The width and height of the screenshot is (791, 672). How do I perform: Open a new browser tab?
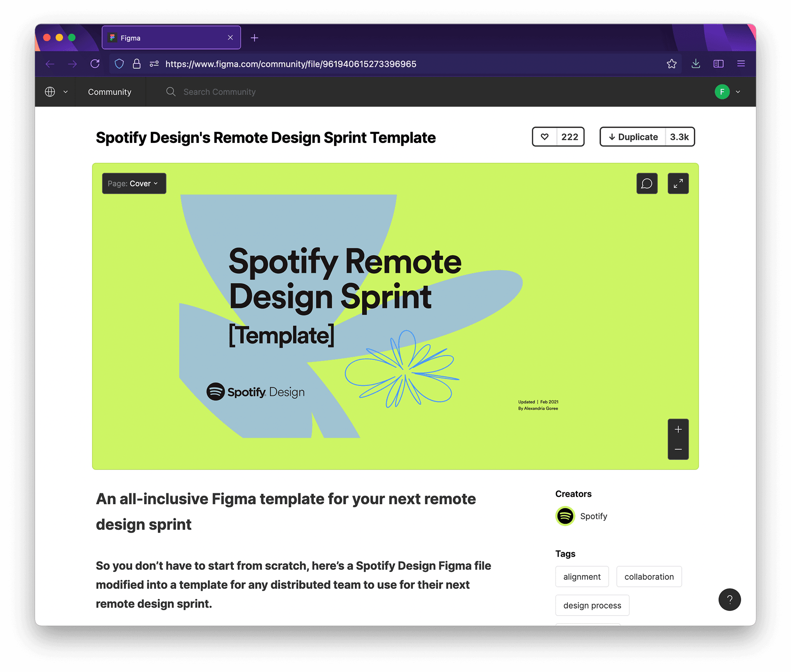(x=255, y=38)
